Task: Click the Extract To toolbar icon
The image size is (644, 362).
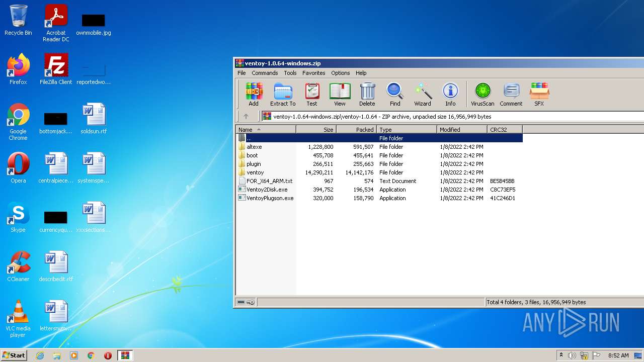Action: [283, 95]
